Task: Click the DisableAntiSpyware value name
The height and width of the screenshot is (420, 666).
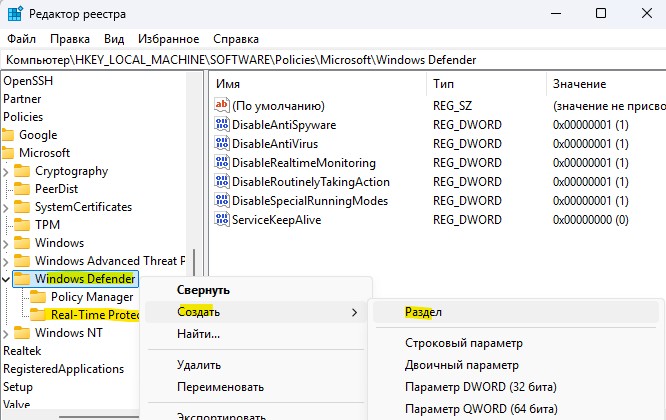Action: click(284, 125)
